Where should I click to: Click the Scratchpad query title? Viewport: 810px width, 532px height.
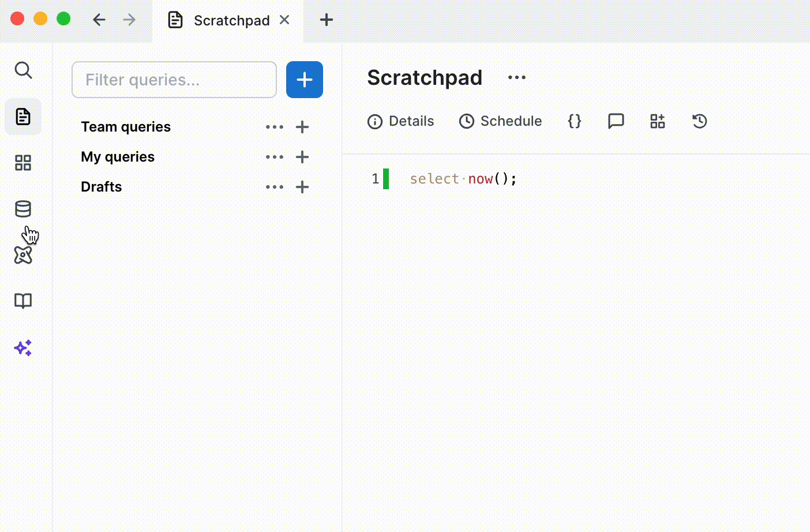(425, 78)
